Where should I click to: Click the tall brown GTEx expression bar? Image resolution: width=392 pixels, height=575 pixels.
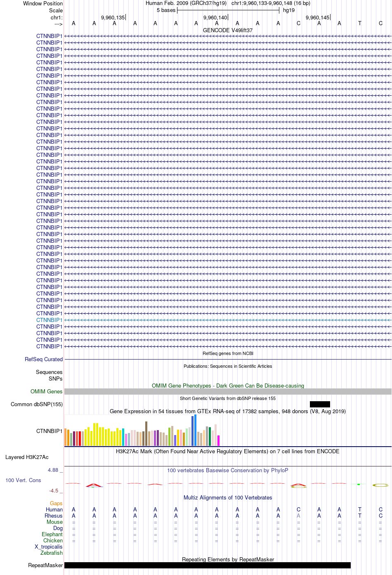146,433
